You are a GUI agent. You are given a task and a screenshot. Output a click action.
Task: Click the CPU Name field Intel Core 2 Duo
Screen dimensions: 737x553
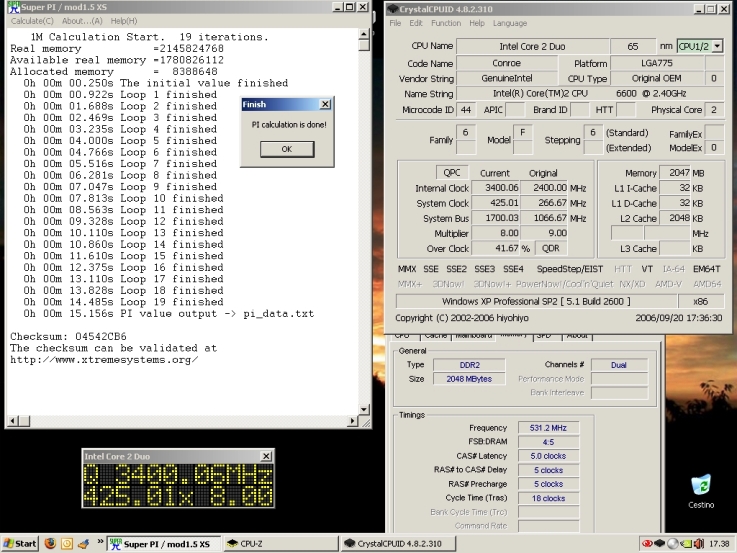(532, 46)
